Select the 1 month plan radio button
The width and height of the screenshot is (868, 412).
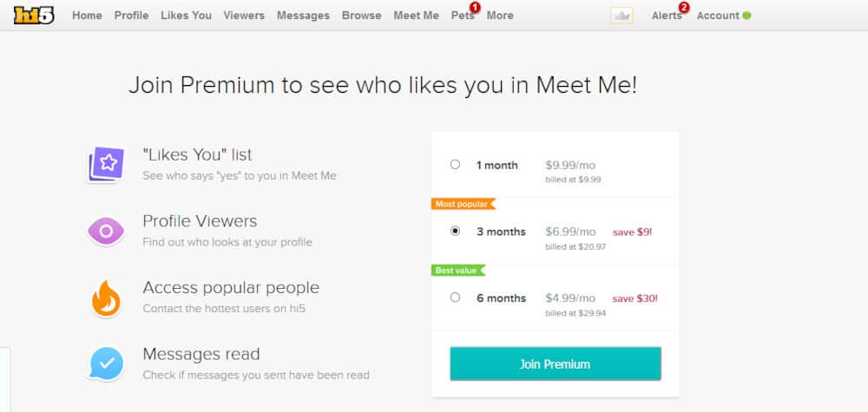click(x=455, y=164)
